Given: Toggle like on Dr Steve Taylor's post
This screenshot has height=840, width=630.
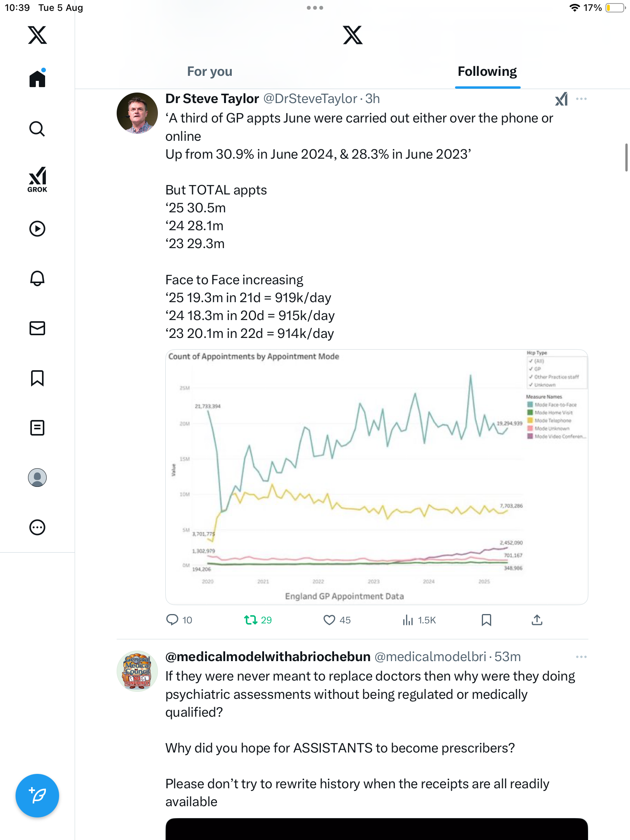Looking at the screenshot, I should click(329, 620).
